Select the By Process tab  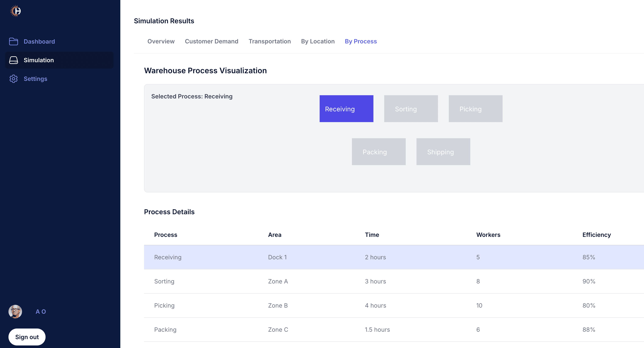coord(361,41)
